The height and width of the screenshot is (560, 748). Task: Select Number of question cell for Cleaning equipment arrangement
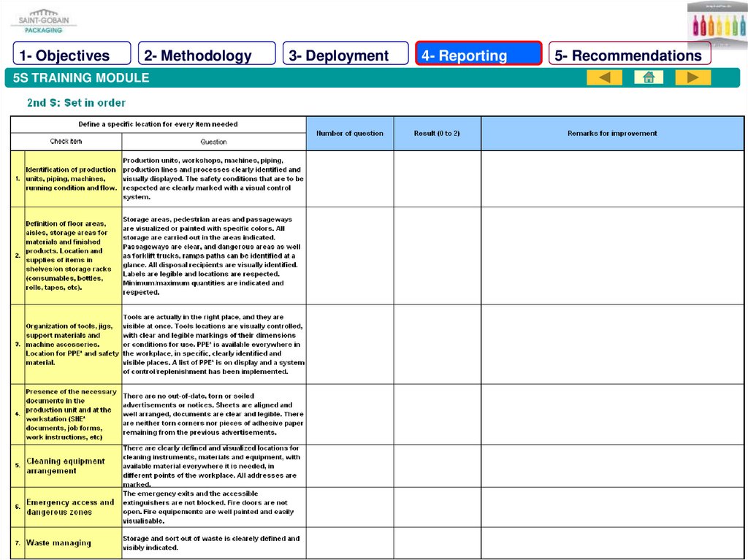pos(349,466)
